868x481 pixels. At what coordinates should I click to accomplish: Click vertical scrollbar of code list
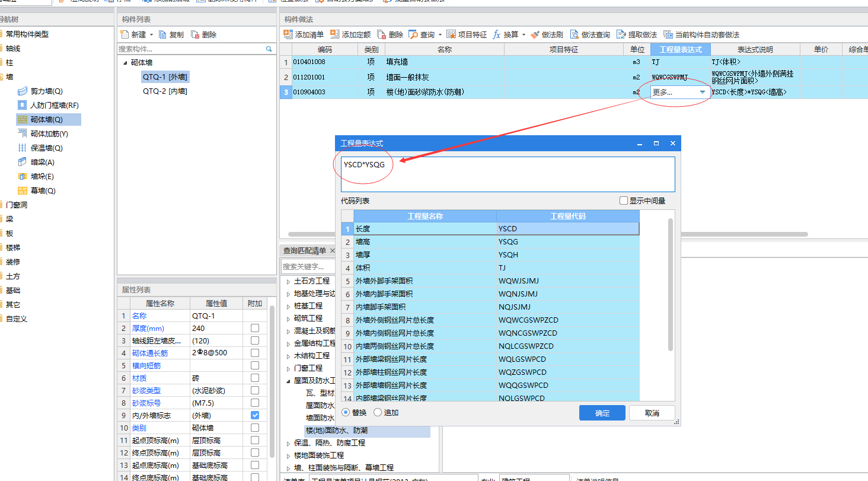pos(671,284)
